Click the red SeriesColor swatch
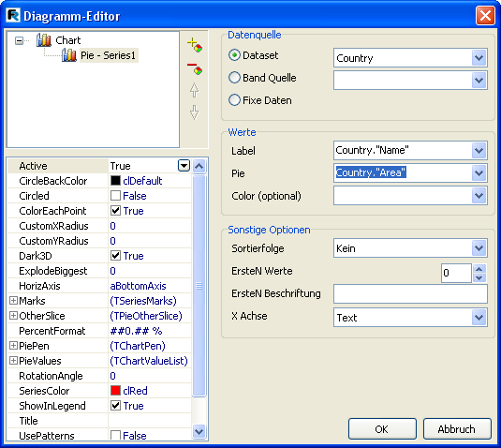Image resolution: width=501 pixels, height=448 pixels. 115,391
